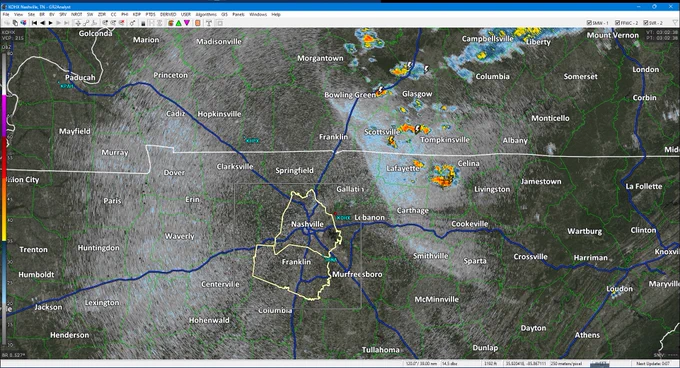Click the 3D volume cube icon
The height and width of the screenshot is (368, 680).
pyautogui.click(x=23, y=23)
